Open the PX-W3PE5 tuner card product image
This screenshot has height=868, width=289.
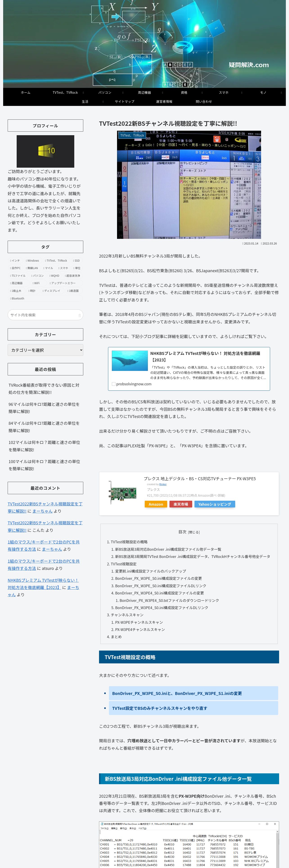(x=122, y=493)
